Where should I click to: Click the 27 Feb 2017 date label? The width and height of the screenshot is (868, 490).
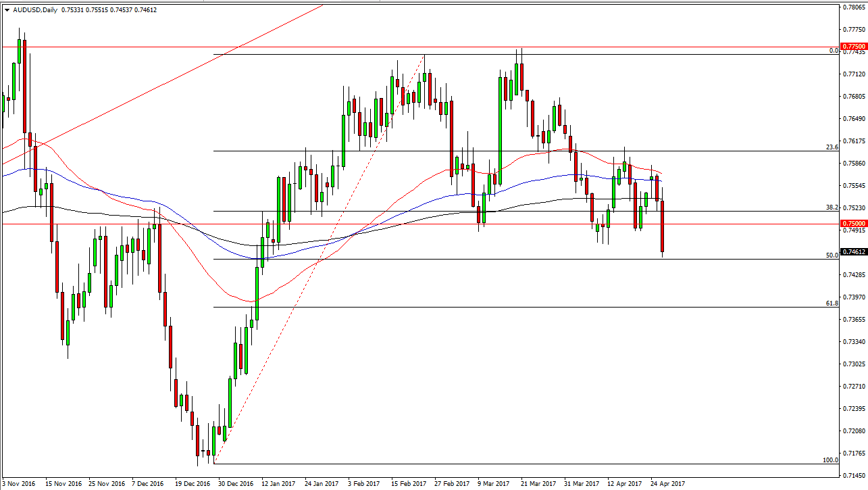452,484
